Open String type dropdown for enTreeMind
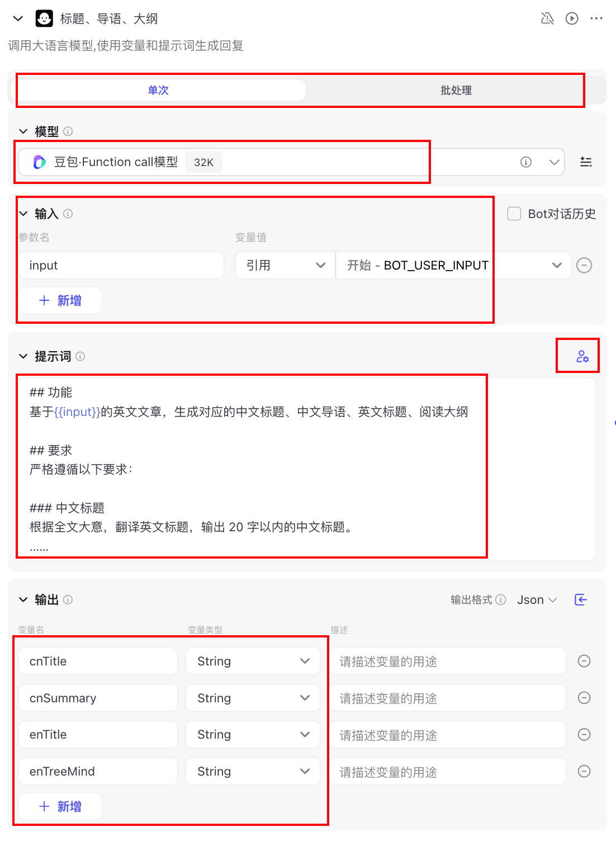Viewport: 616px width, 841px height. (253, 771)
